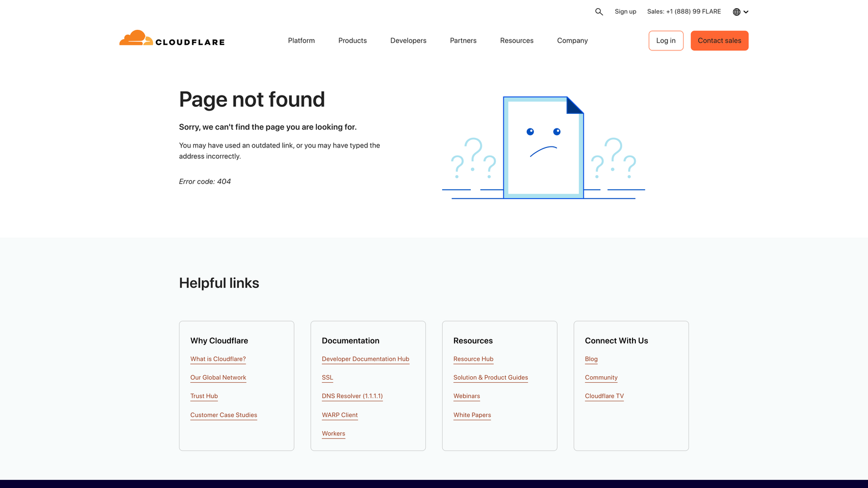
Task: Open the Products menu
Action: tap(352, 40)
